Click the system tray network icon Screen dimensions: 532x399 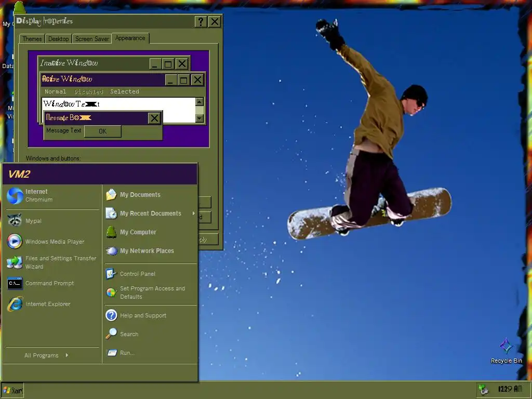click(483, 390)
